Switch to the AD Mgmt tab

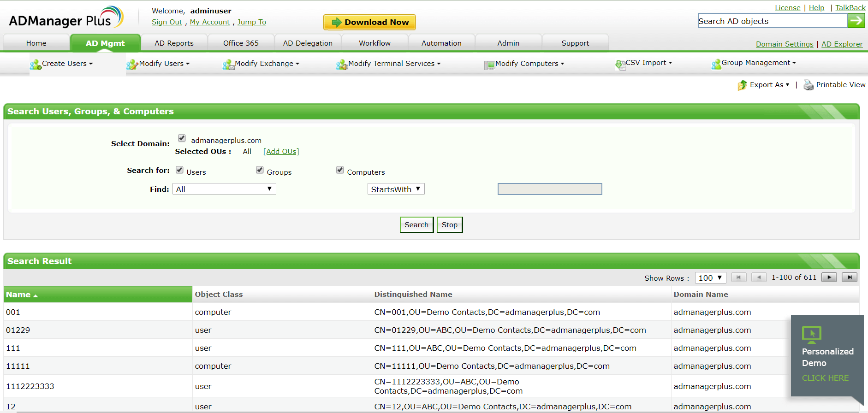coord(105,43)
